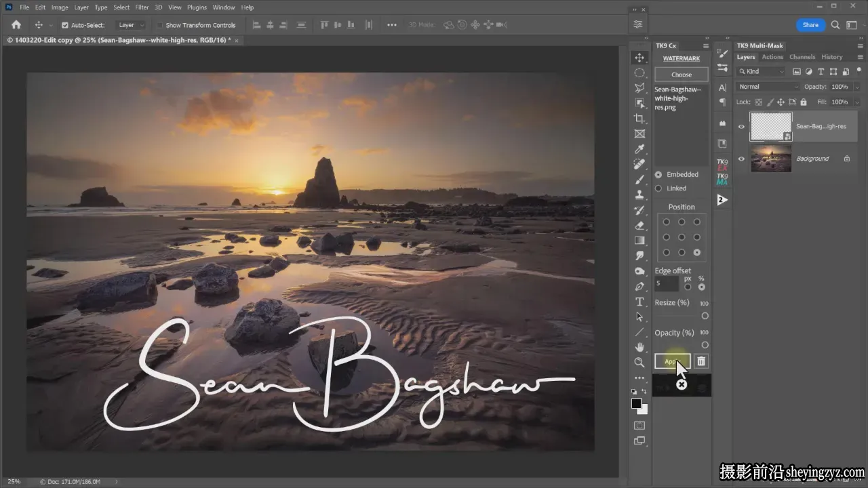Enable Show Transform Controls checkbox
The width and height of the screenshot is (868, 488).
pyautogui.click(x=160, y=25)
